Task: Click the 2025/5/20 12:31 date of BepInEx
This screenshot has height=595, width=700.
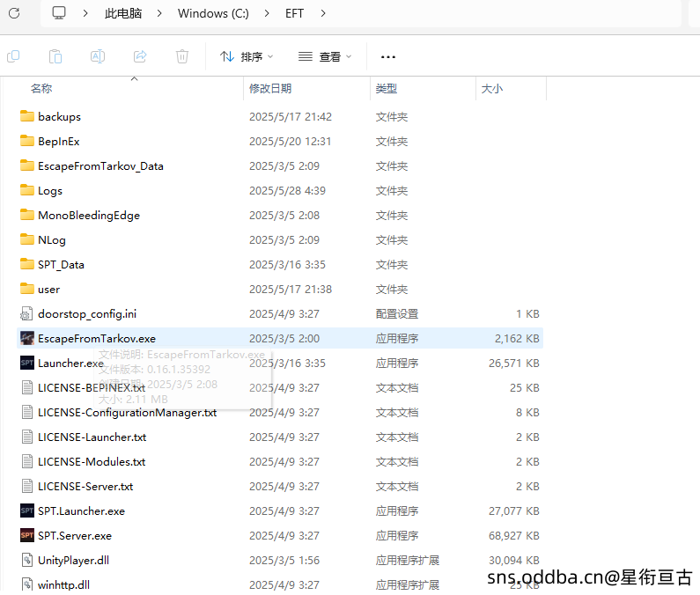Action: click(291, 142)
